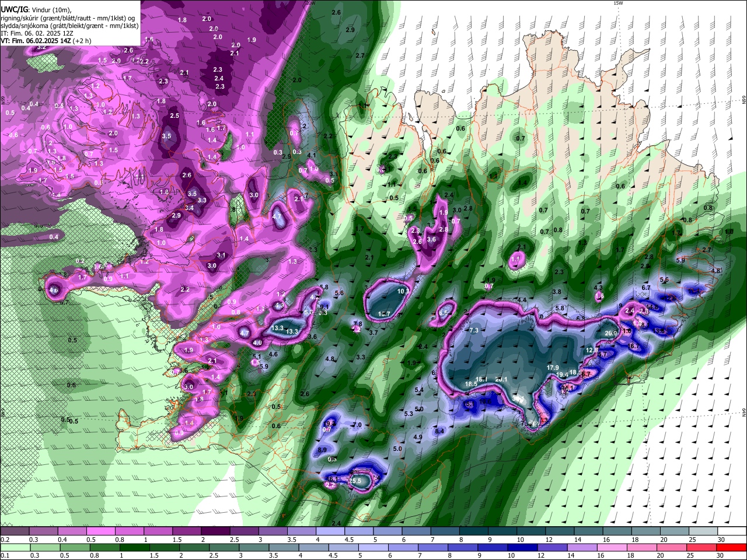Click the 5.3 precipitation value
The height and width of the screenshot is (560, 747).
coord(409,414)
